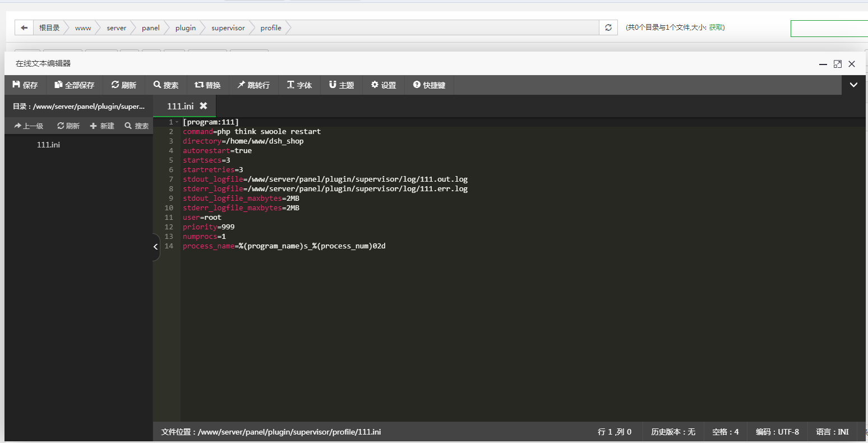Show Shortcuts (快捷键) help
The height and width of the screenshot is (443, 868).
[x=430, y=85]
